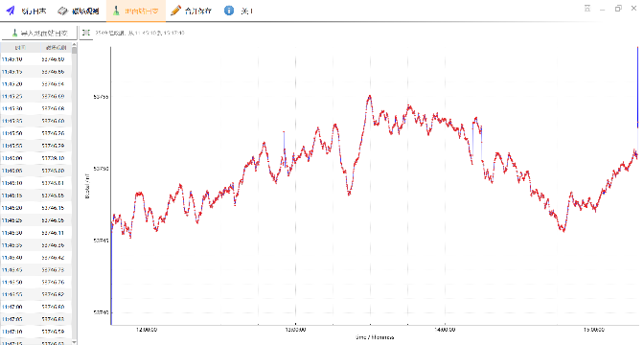Open the tab with the pencil icon
Screen dimensions: 644x345
191,11
